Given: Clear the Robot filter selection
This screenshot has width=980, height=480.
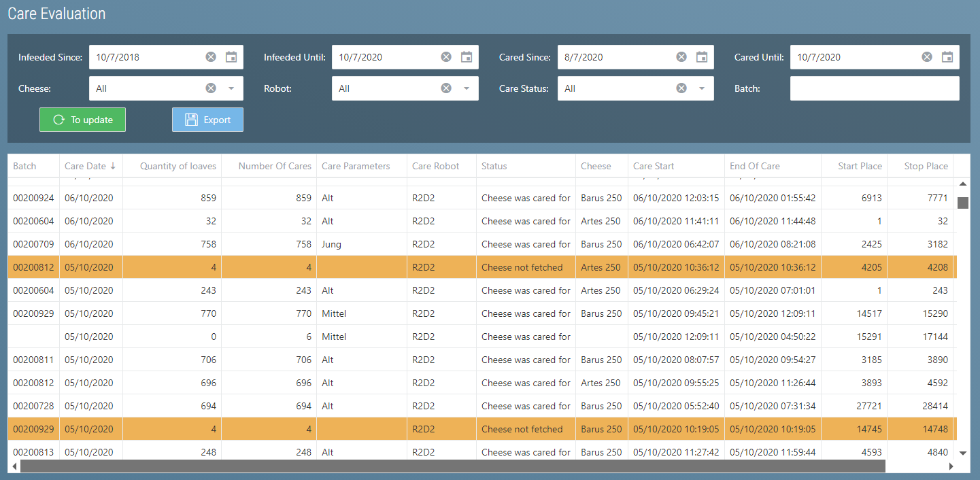Looking at the screenshot, I should coord(446,88).
